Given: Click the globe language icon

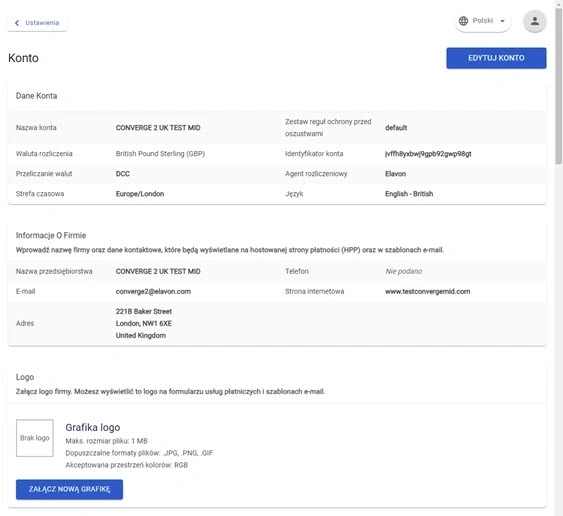Looking at the screenshot, I should tap(464, 21).
